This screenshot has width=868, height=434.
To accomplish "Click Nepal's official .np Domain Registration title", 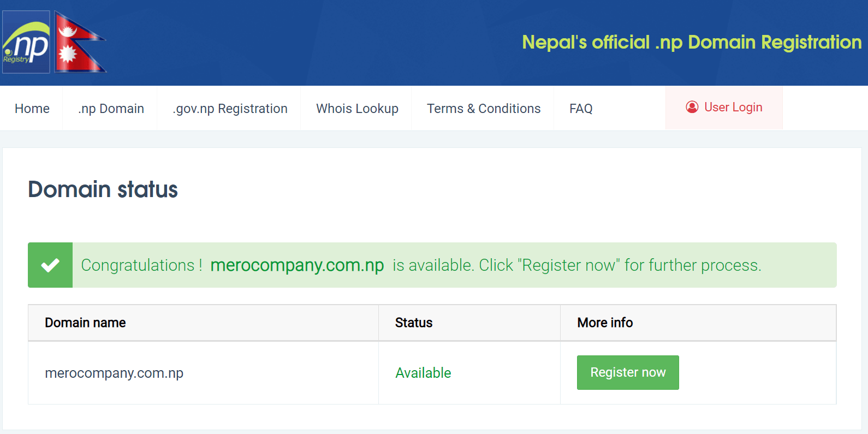I will click(692, 43).
